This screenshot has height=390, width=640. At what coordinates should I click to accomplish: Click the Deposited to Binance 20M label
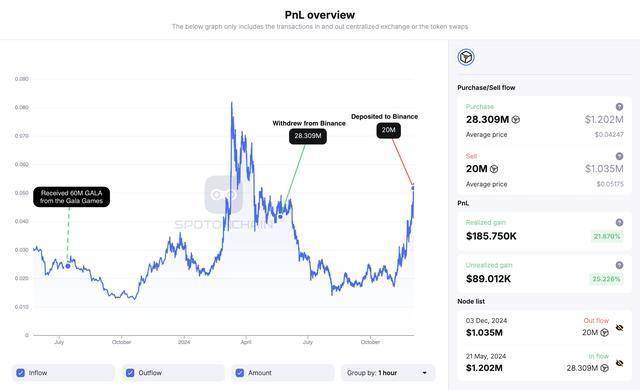(x=388, y=130)
